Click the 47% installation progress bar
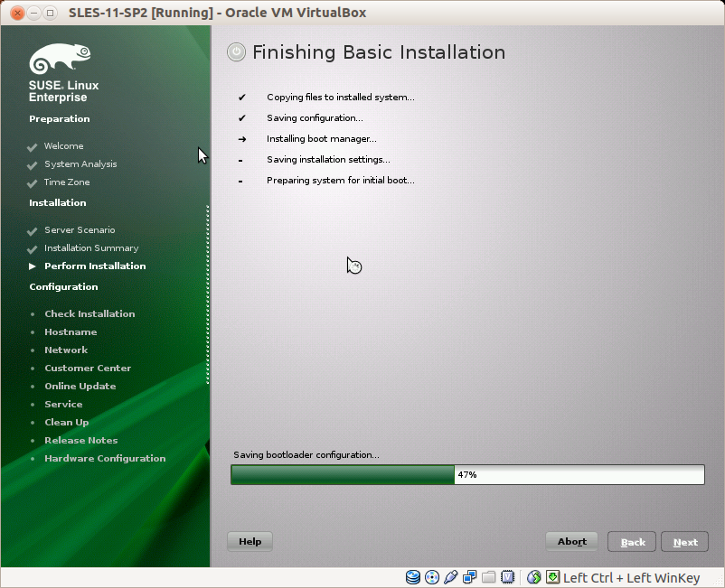Screen dimensions: 725x588 point(467,475)
